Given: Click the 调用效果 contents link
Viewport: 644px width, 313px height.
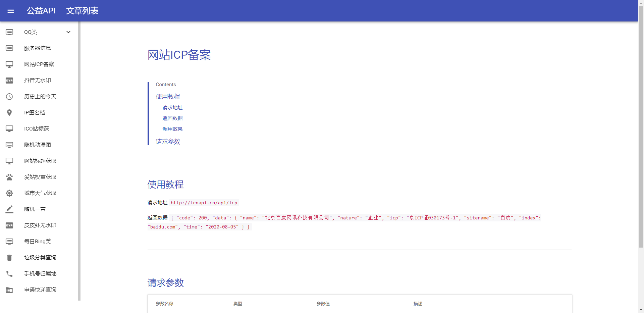Looking at the screenshot, I should (172, 129).
